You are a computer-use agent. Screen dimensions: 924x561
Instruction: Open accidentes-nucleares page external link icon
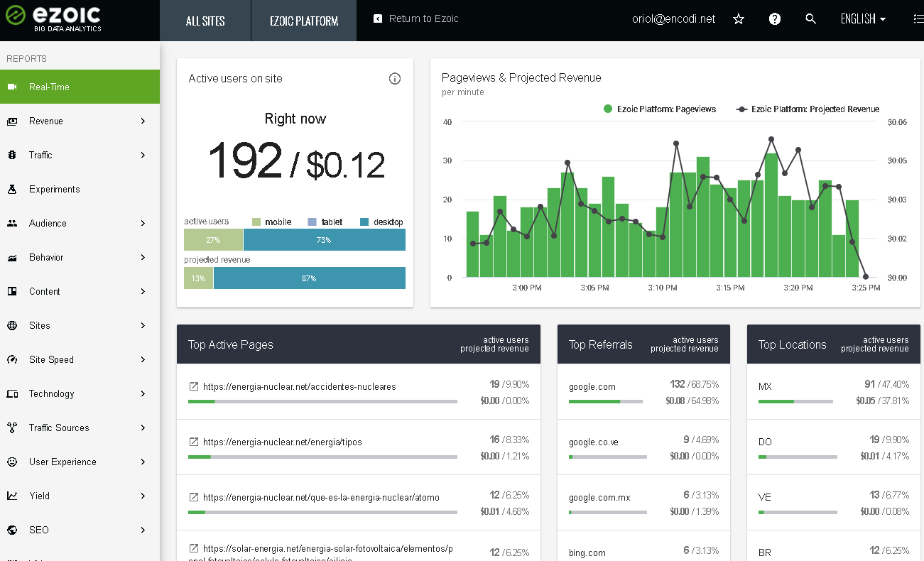194,386
